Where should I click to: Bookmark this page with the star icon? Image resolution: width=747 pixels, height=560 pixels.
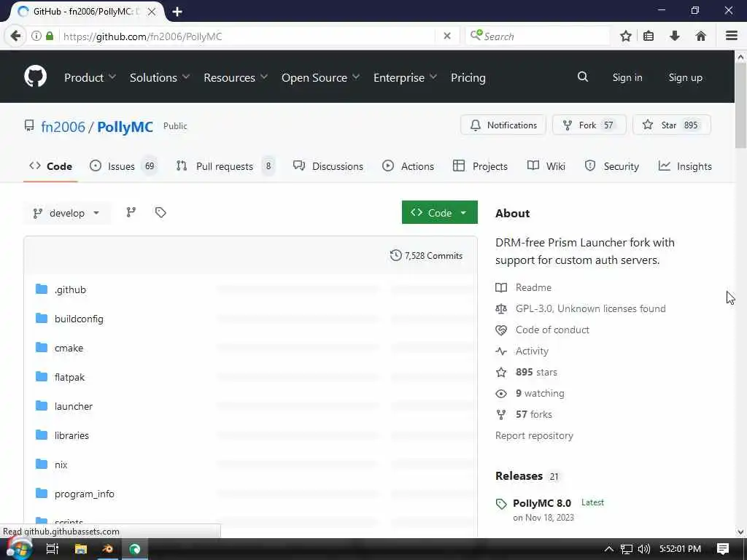[626, 36]
